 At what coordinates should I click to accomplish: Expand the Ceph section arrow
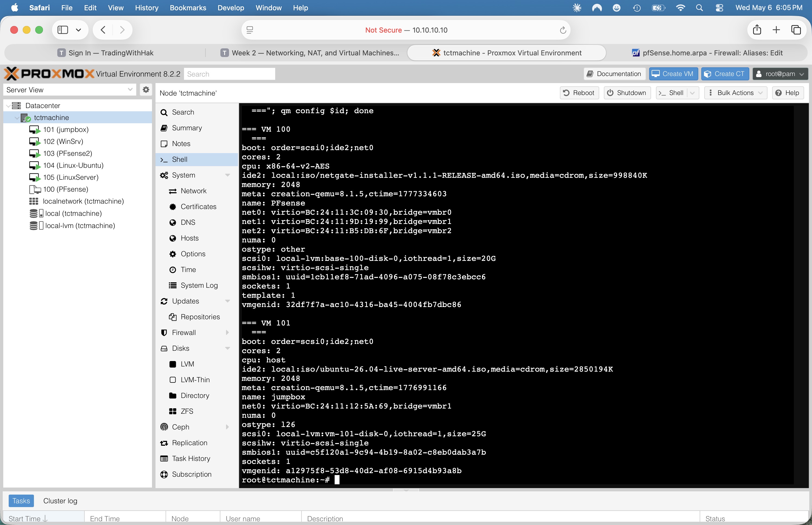pyautogui.click(x=227, y=427)
